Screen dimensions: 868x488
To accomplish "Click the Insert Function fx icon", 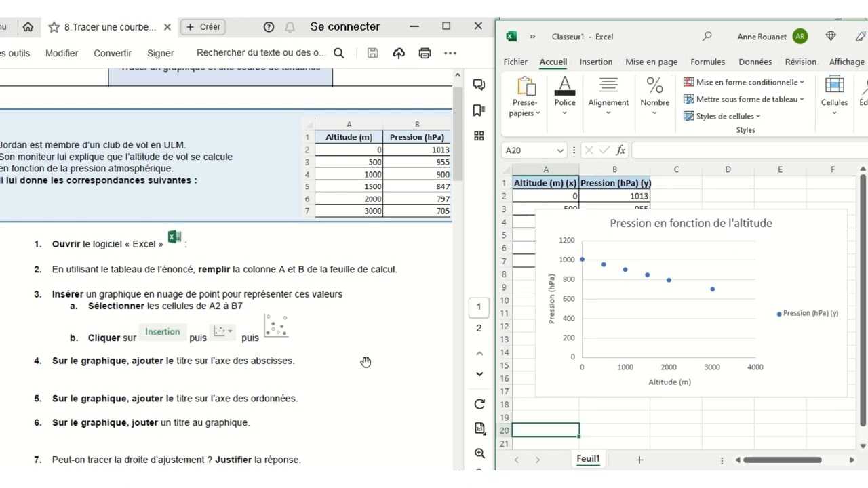I will click(x=620, y=150).
